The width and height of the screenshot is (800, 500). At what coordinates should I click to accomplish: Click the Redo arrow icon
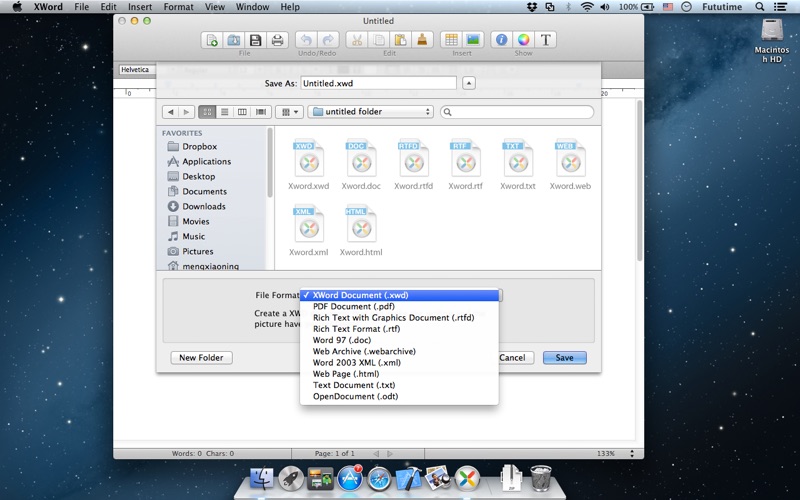[x=328, y=40]
